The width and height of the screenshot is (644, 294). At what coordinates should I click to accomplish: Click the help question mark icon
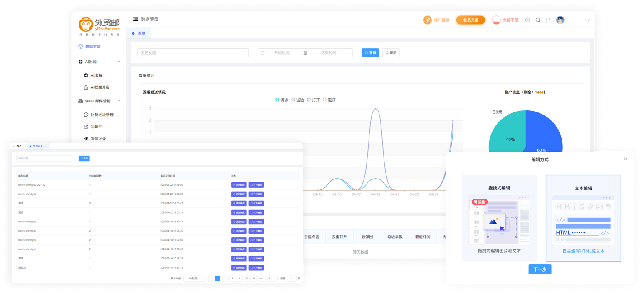[x=528, y=20]
